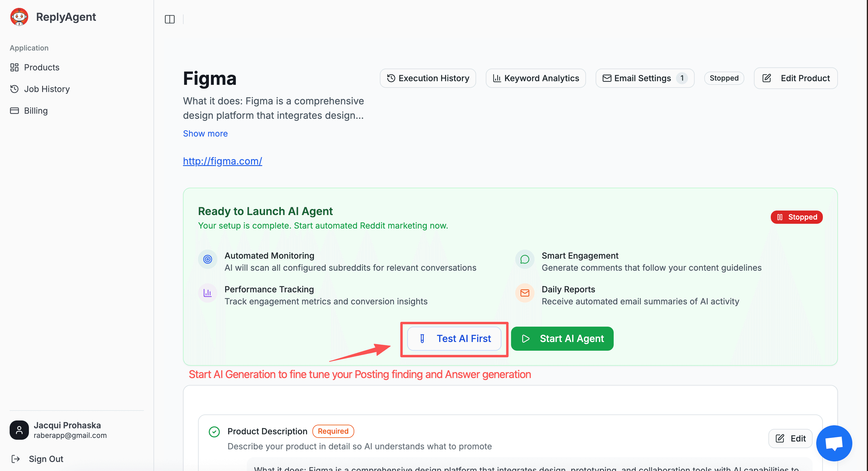Click the red Stopped status badge
Screen dimensions: 868x471
[796, 217]
